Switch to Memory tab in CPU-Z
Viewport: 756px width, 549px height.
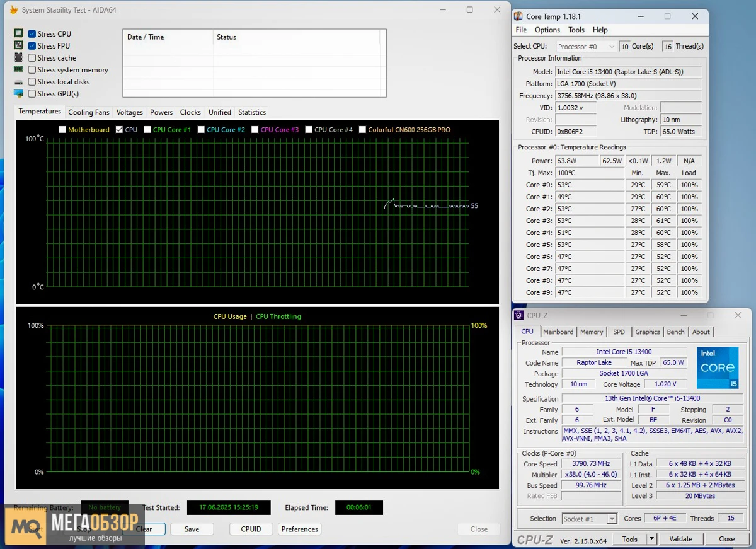592,332
